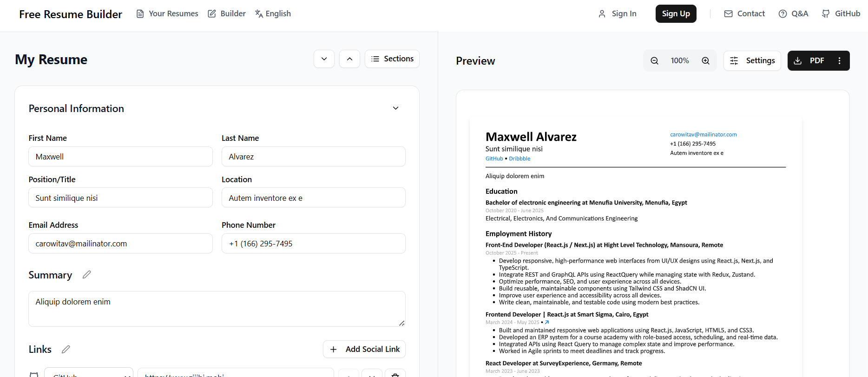Click the Sign Up button

[676, 14]
